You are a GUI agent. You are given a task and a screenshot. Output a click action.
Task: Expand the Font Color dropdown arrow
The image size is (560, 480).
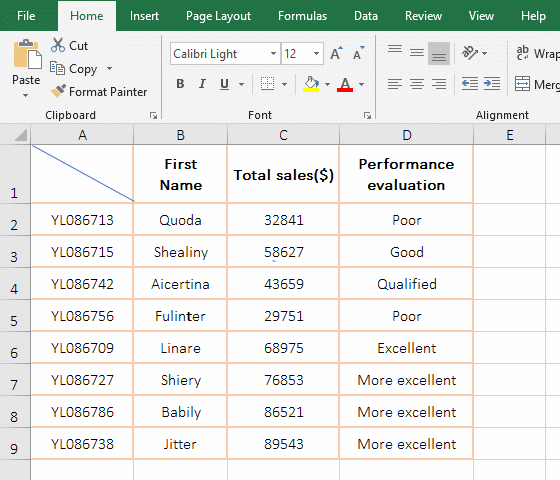click(361, 84)
